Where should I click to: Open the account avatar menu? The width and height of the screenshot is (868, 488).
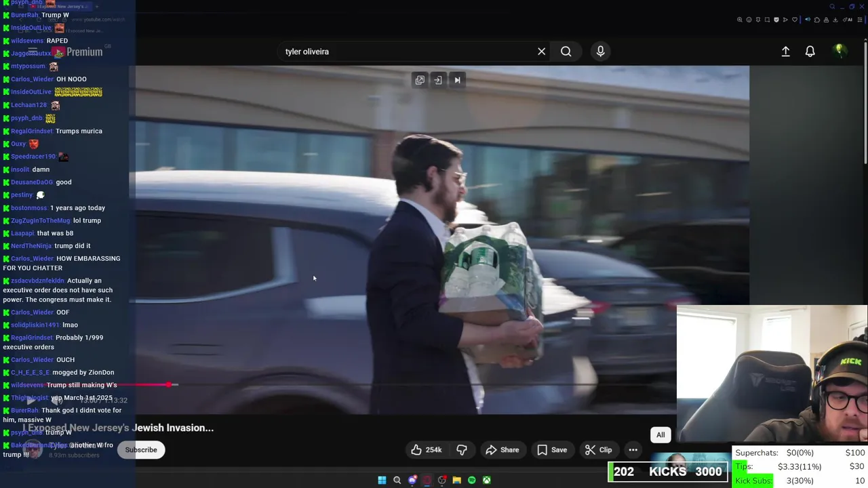pos(840,51)
